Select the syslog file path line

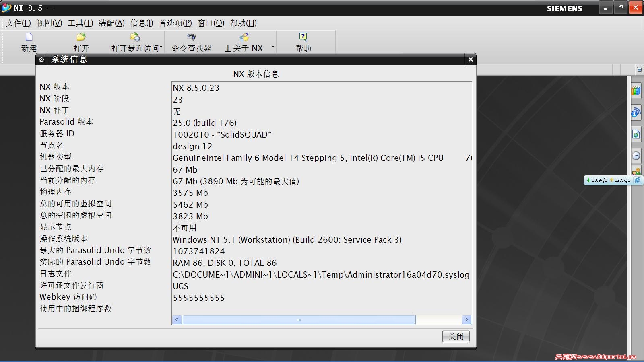tap(321, 274)
